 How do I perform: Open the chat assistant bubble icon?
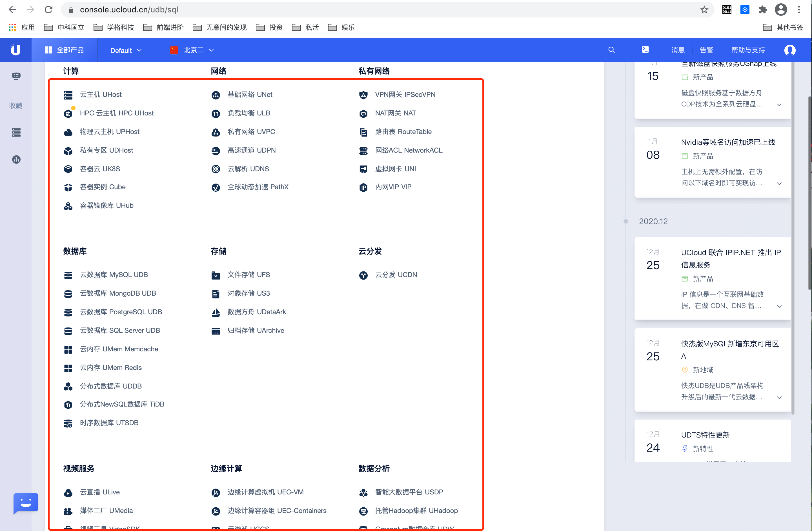coord(26,503)
